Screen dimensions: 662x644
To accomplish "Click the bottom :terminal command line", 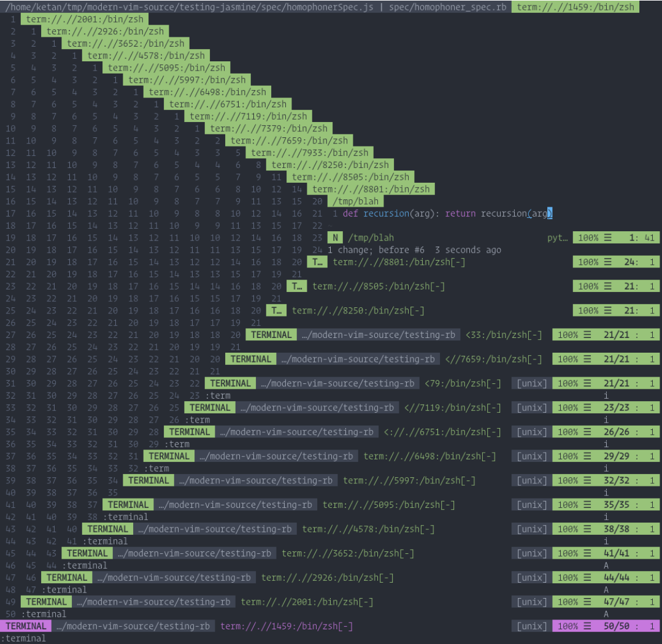I will [x=23, y=638].
